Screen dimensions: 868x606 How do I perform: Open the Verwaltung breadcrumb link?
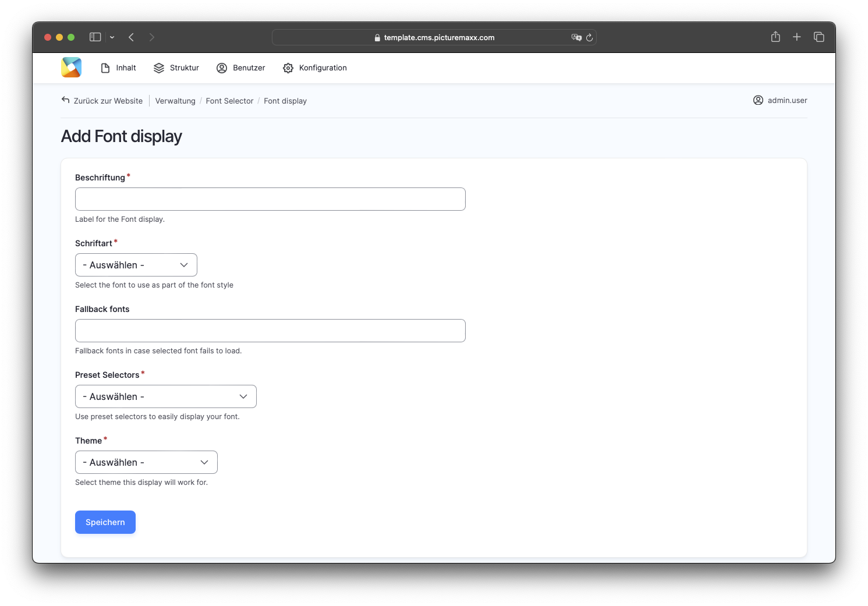(x=175, y=101)
